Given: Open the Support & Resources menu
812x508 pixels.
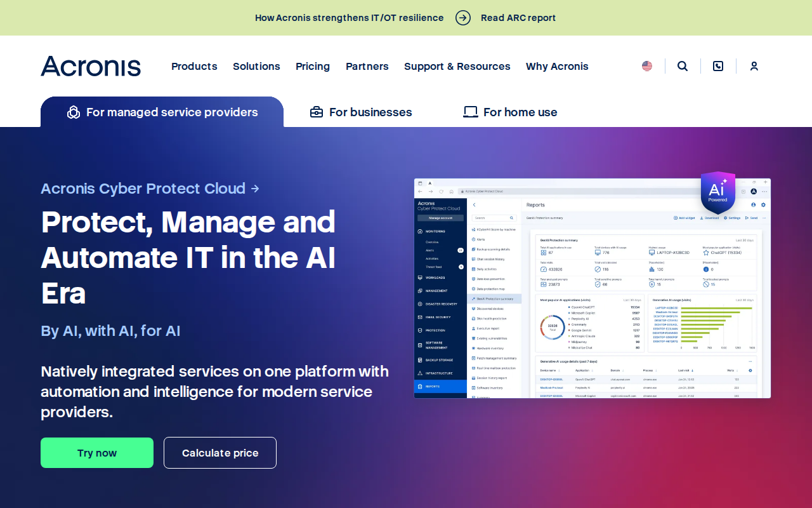Looking at the screenshot, I should tap(457, 66).
